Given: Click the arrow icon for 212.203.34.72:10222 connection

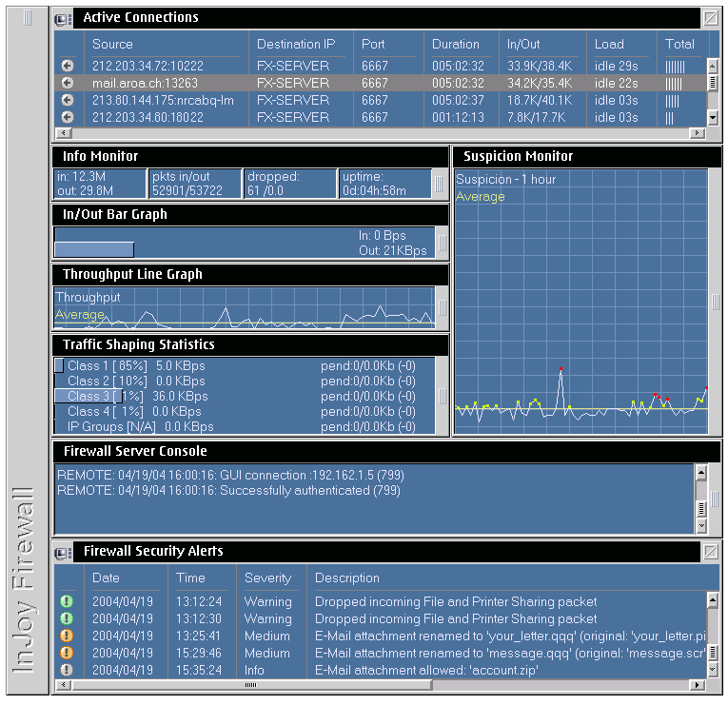Looking at the screenshot, I should (67, 66).
